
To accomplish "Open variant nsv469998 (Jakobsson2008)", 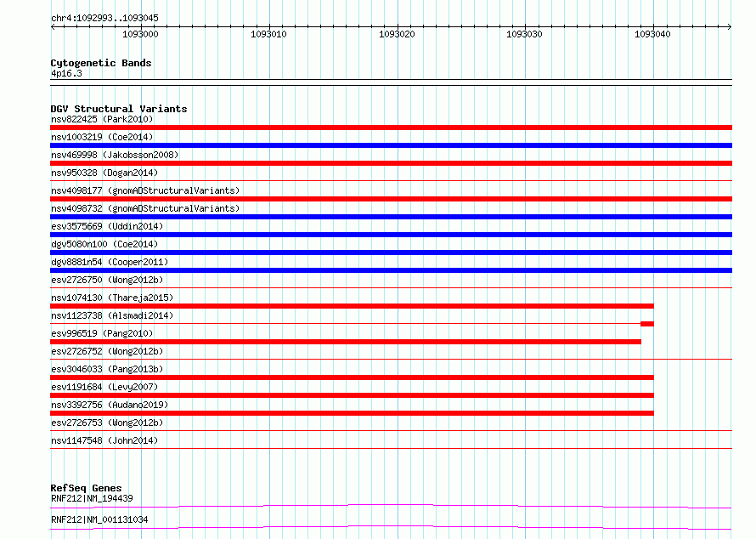I will [115, 155].
